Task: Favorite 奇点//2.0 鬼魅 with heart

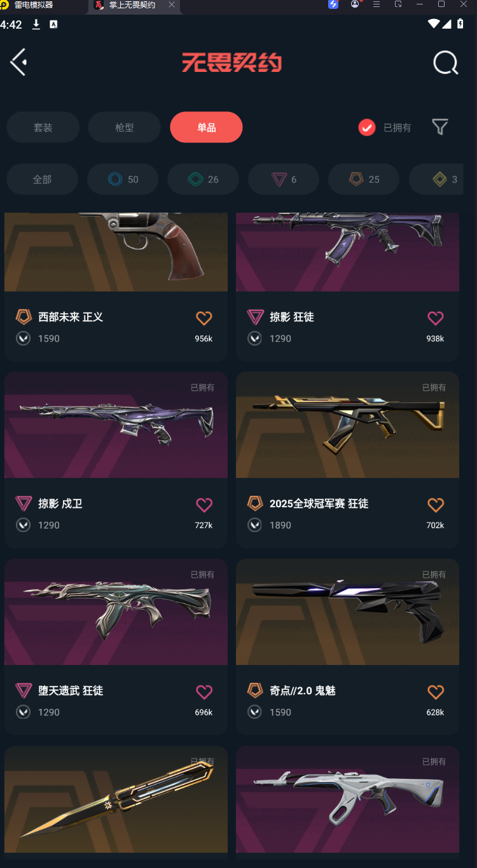Action: 435,692
